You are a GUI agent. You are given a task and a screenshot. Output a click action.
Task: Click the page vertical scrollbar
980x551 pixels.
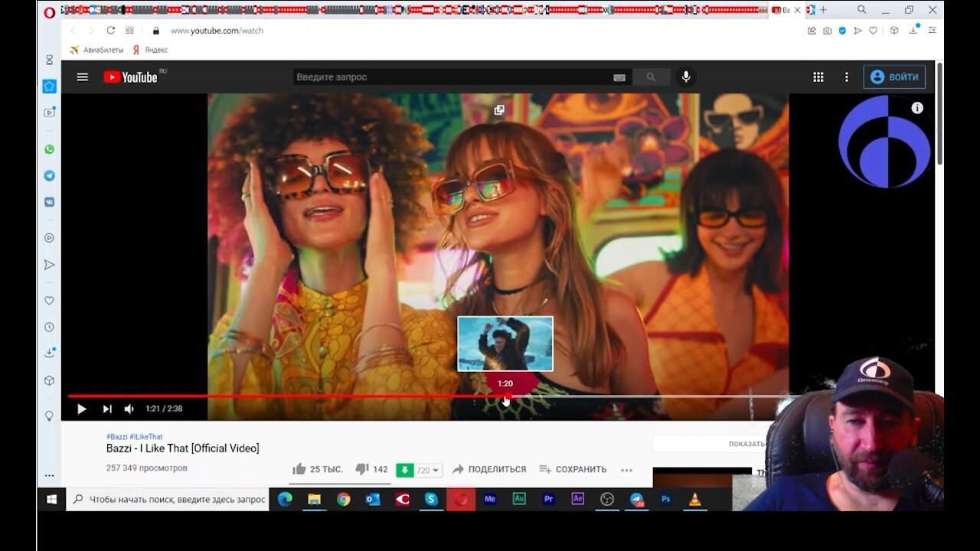click(939, 113)
